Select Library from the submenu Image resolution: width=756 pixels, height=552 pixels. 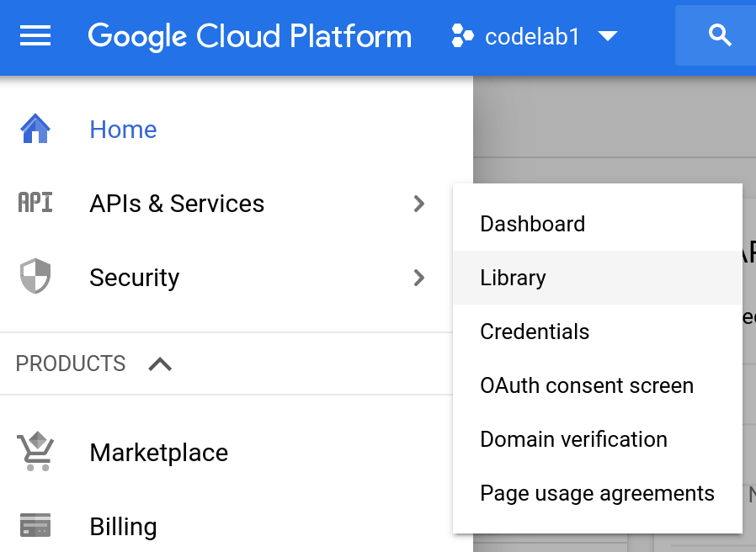click(513, 278)
